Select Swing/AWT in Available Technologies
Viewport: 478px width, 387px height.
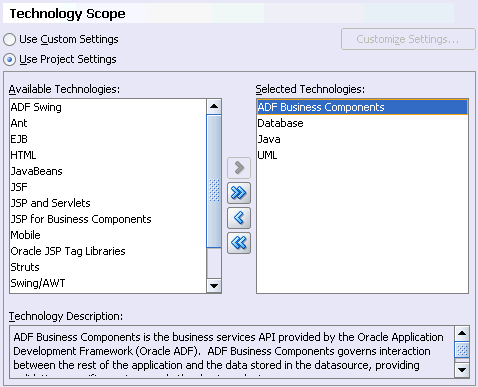pos(108,283)
